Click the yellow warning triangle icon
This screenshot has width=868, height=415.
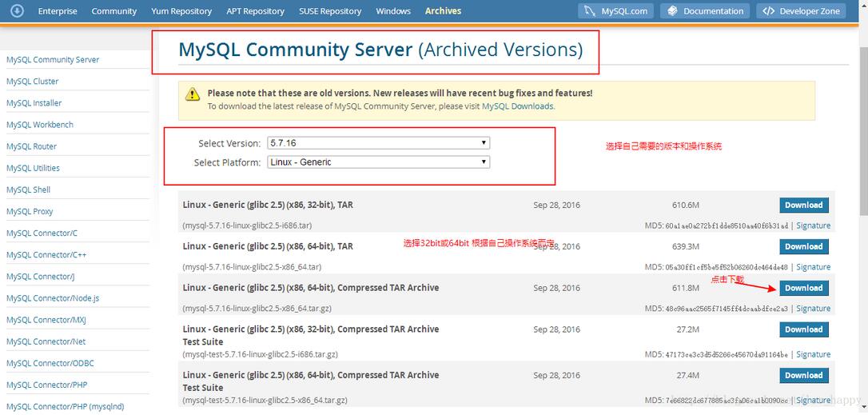tap(193, 94)
